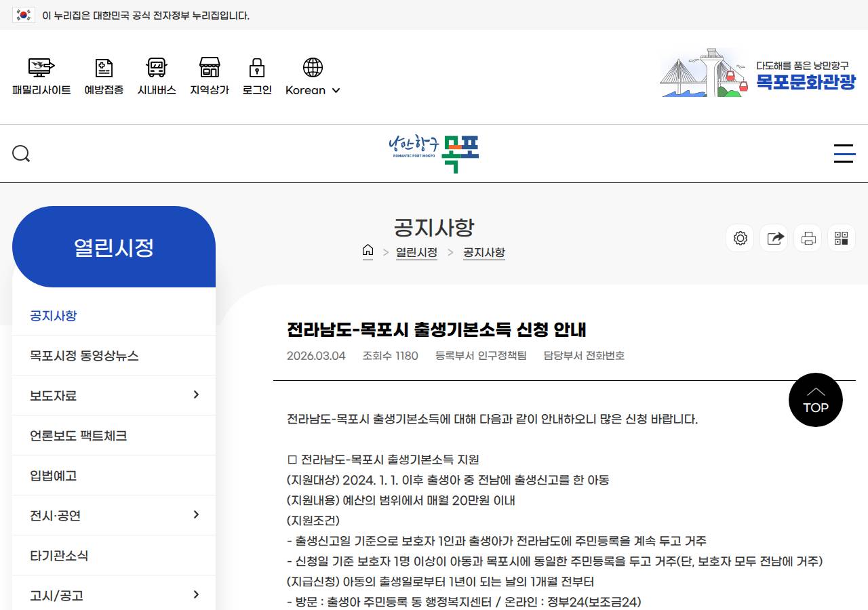Select 입법예고 in the sidebar
This screenshot has width=868, height=610.
(x=114, y=475)
